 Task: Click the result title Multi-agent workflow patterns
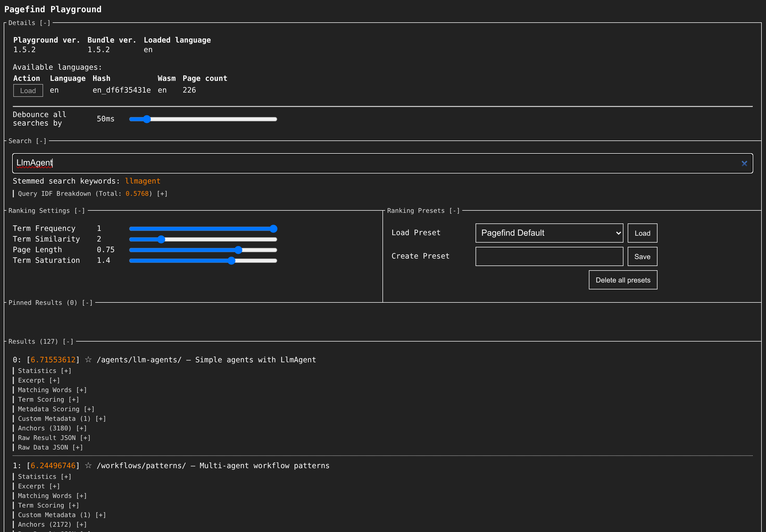[264, 466]
